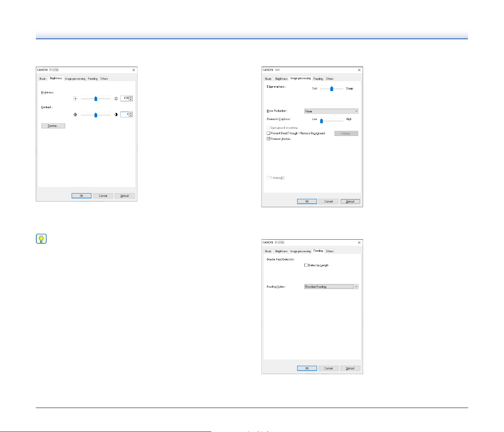This screenshot has height=432, width=504.
Task: Select Brightness tab in Feeding dialog
Action: pyautogui.click(x=282, y=251)
